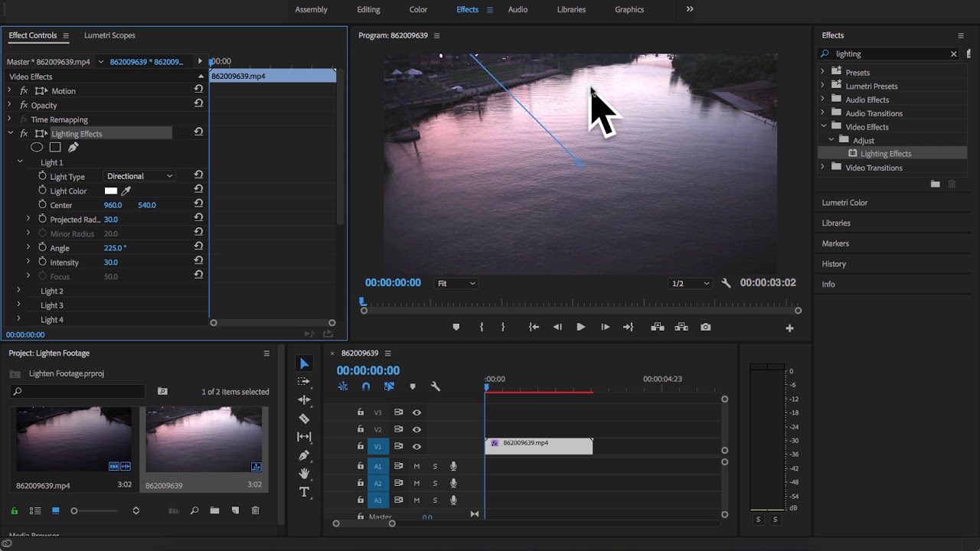Open Program monitor settings wrench

pyautogui.click(x=726, y=282)
